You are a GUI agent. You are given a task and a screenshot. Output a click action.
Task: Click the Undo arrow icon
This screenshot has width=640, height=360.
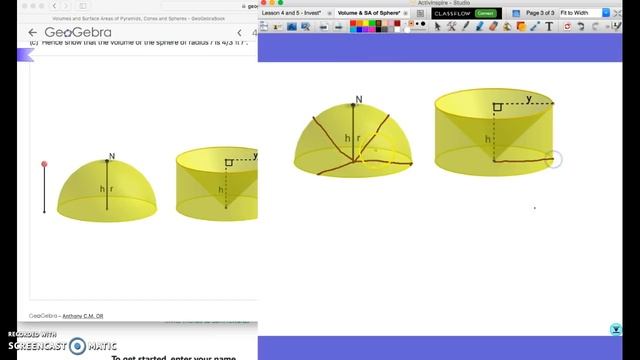click(x=580, y=27)
